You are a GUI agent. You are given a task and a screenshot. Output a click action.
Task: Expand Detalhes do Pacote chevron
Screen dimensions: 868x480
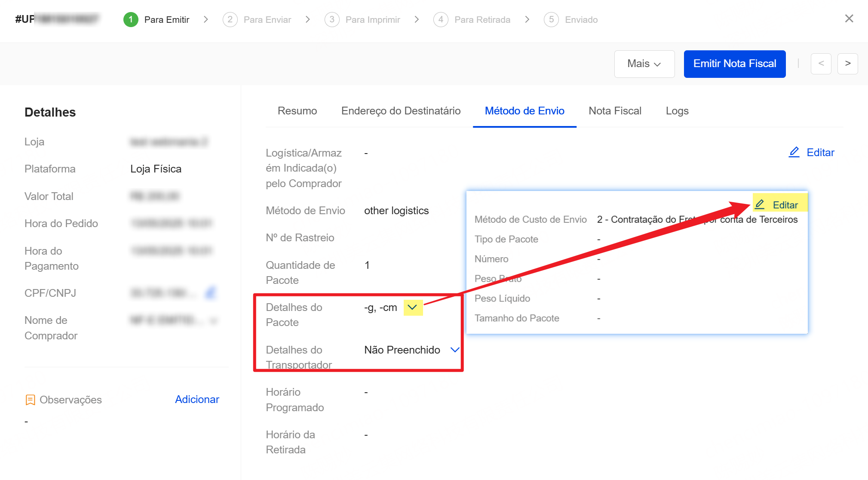click(x=412, y=308)
